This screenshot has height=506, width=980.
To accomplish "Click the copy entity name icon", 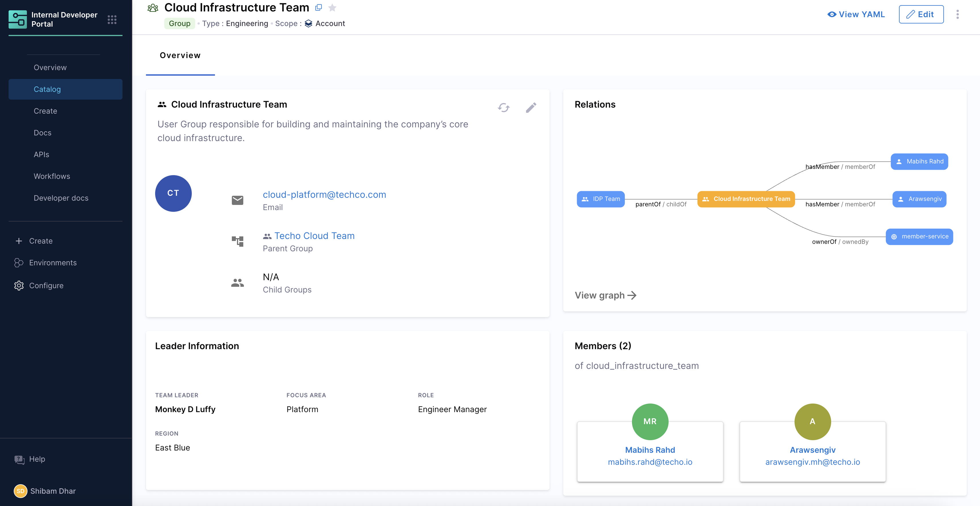I will [x=319, y=8].
